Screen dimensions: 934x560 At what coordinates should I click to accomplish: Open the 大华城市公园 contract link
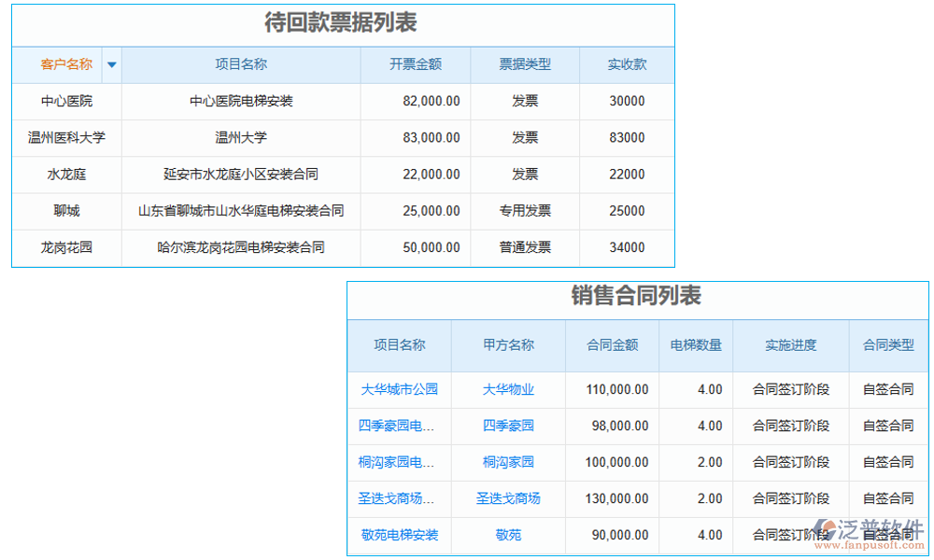pos(399,390)
